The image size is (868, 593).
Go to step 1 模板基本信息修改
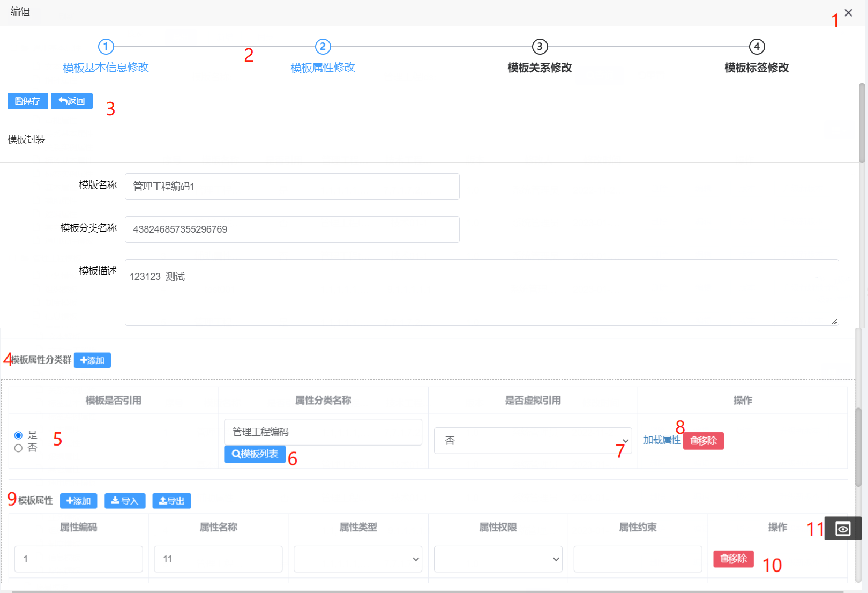pyautogui.click(x=106, y=47)
